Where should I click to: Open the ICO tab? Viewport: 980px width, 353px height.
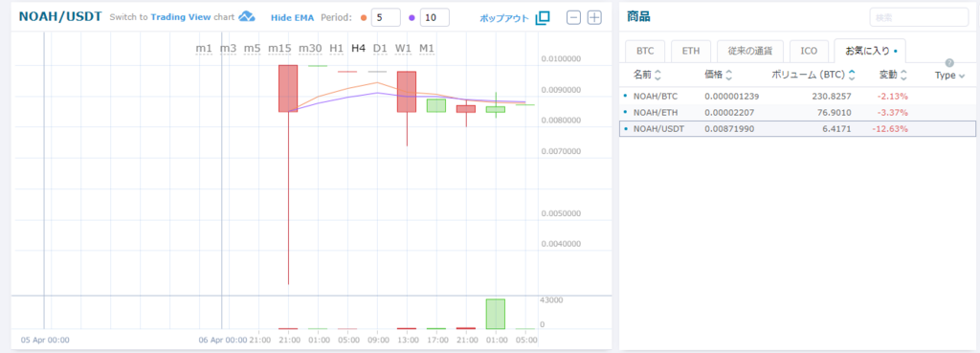coord(809,52)
